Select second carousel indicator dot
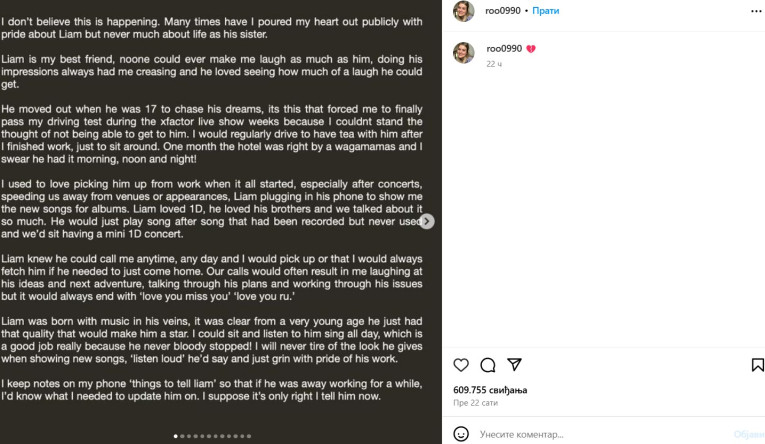765x444 pixels. coord(182,436)
